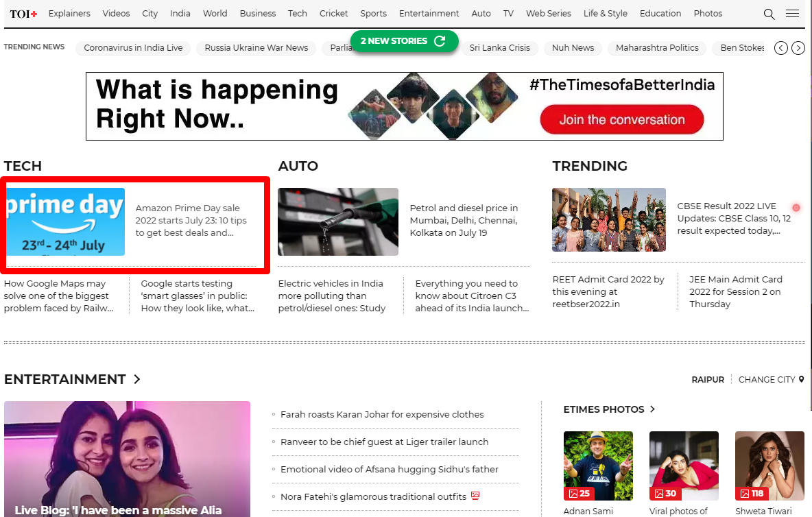
Task: Open Alia Live Blog featured image
Action: click(x=127, y=459)
